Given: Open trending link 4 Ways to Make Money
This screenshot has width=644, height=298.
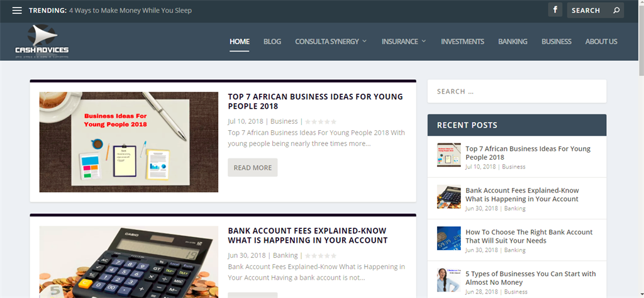Looking at the screenshot, I should (130, 10).
